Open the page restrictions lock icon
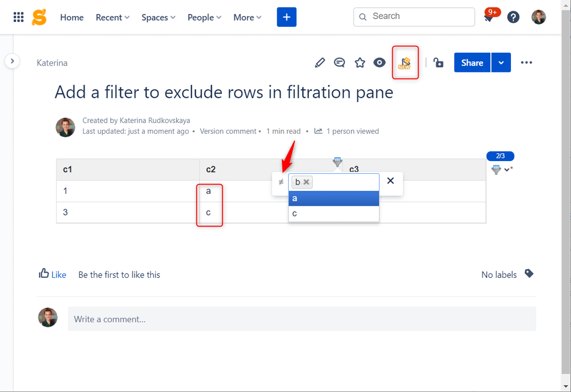 pos(438,62)
